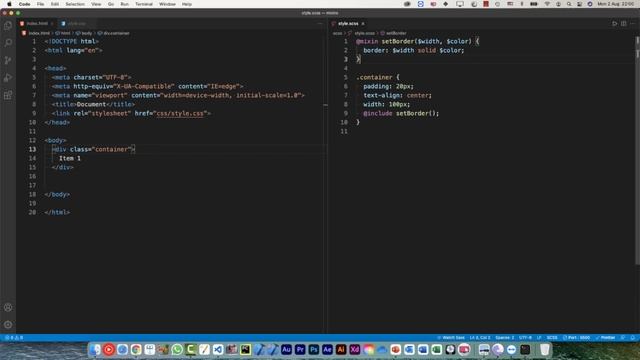Change Spaces indentation in status bar
This screenshot has height=360, width=640.
pyautogui.click(x=504, y=338)
